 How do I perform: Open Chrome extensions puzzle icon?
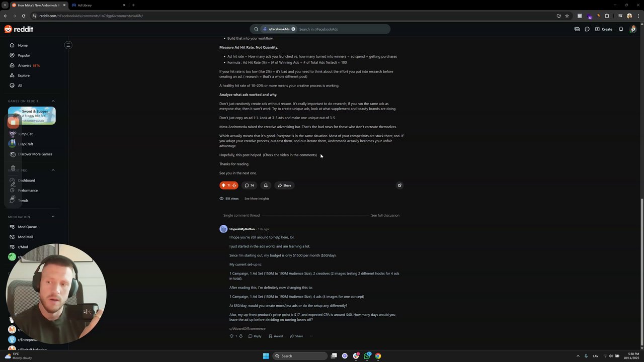tap(607, 16)
